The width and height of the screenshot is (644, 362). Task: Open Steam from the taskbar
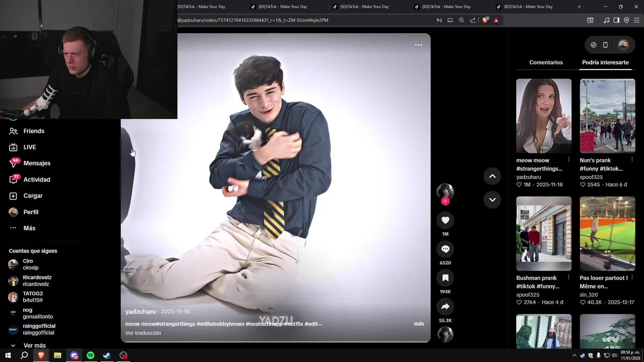tap(107, 355)
